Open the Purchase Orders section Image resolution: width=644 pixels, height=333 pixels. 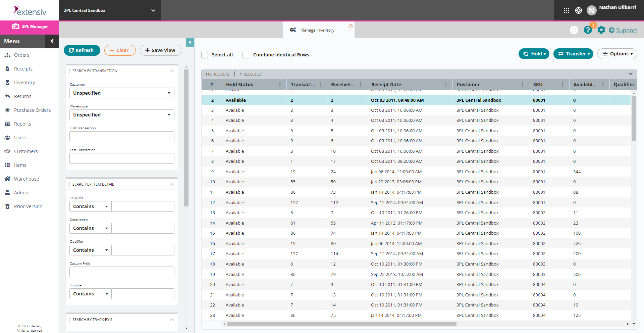(32, 110)
